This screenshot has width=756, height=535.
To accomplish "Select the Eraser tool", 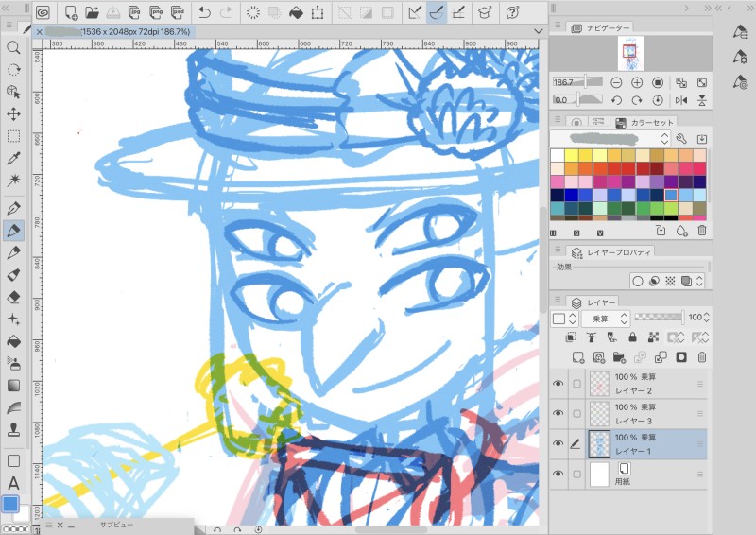I will 13,297.
